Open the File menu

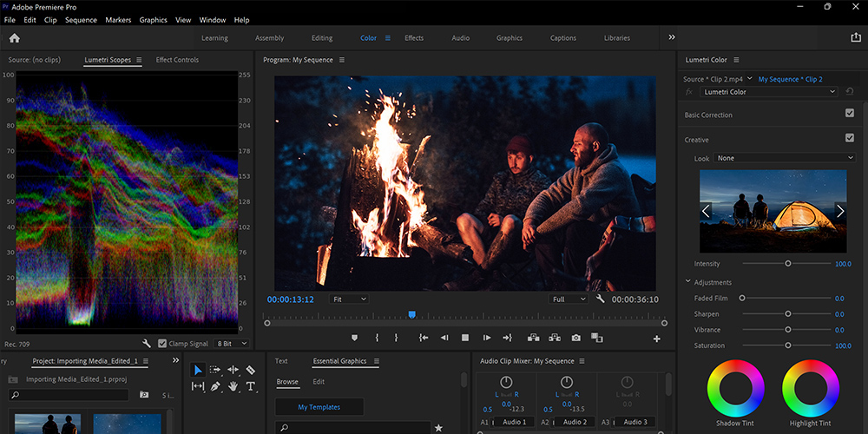10,20
